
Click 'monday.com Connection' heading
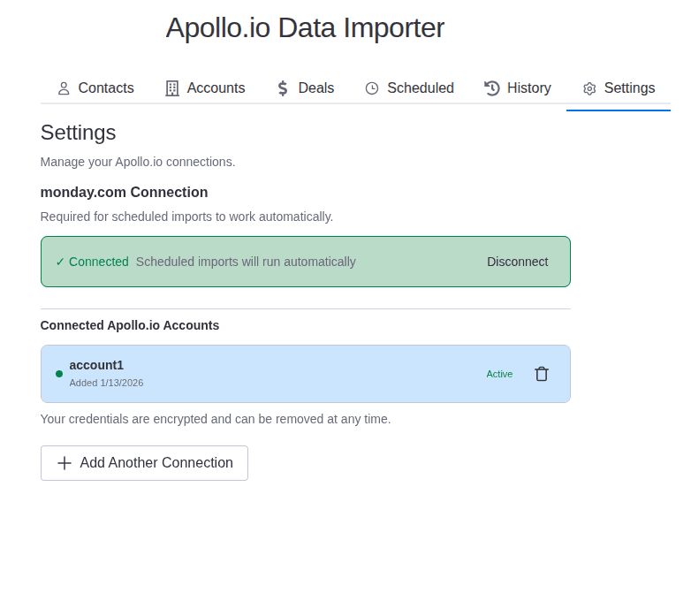click(124, 192)
